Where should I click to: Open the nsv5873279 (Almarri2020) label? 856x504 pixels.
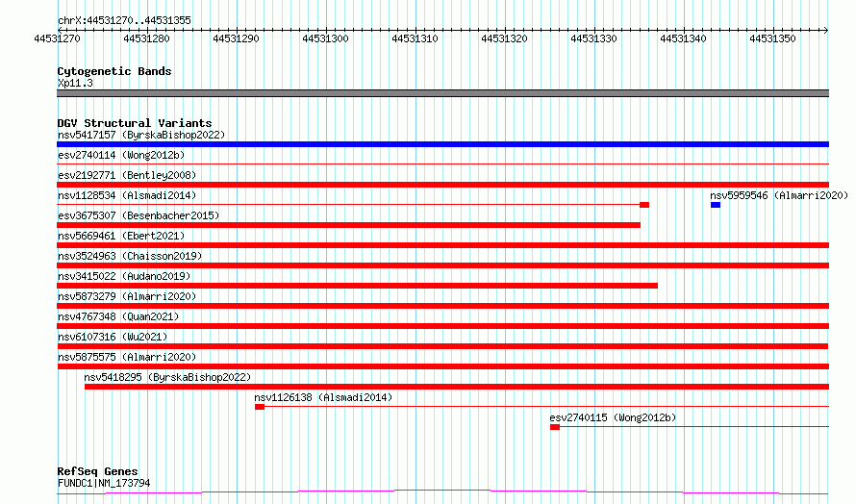[x=127, y=296]
